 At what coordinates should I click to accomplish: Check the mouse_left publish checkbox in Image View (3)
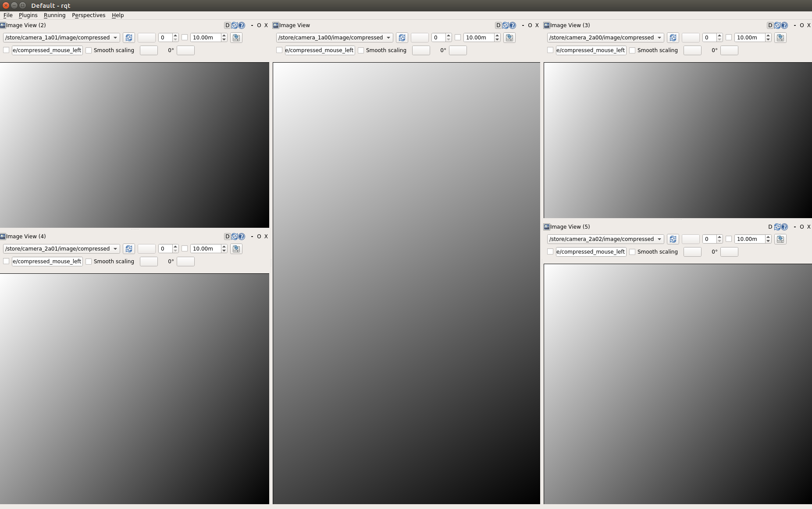pyautogui.click(x=551, y=50)
